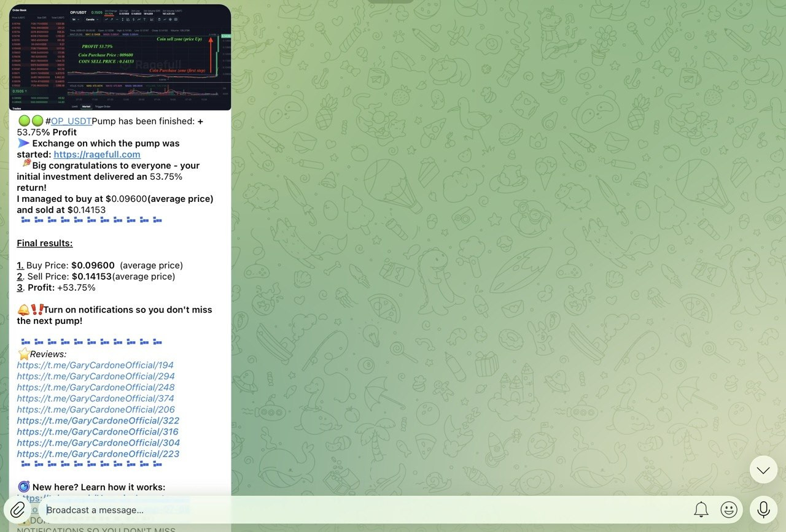Start voice recording with the microphone button
Viewport: 786px width, 532px height.
click(763, 509)
